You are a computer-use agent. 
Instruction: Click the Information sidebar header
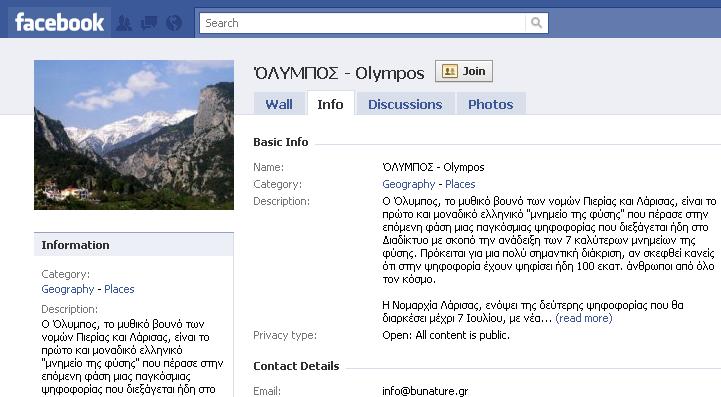134,244
